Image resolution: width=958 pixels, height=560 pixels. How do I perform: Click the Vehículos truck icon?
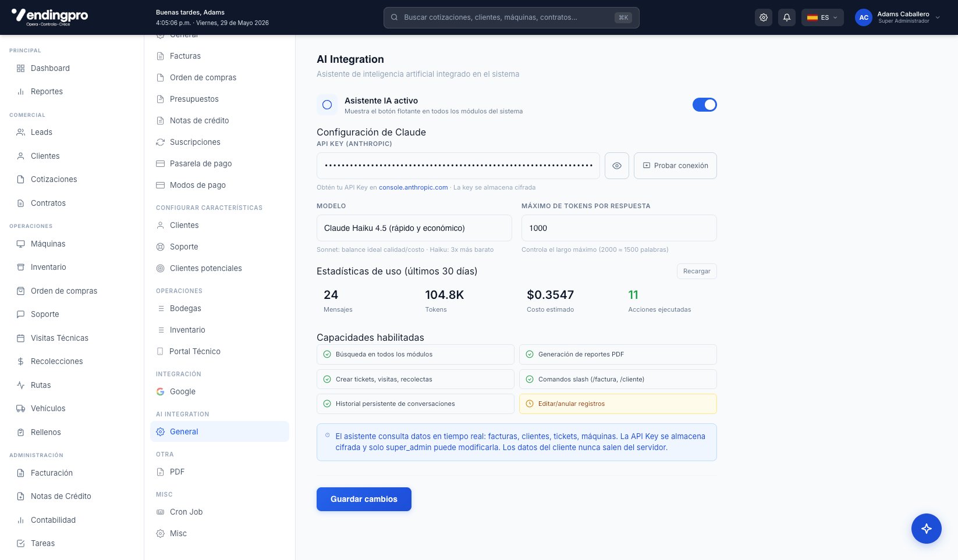click(20, 408)
